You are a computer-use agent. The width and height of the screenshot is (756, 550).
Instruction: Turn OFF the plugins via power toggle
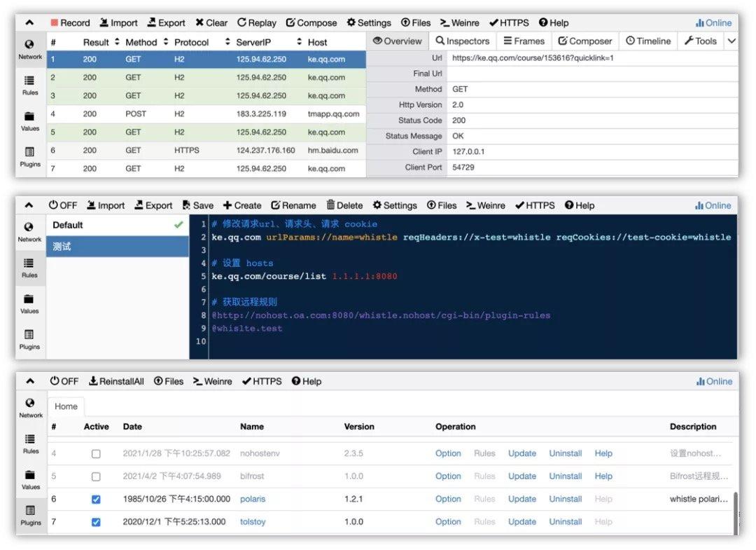coord(64,381)
